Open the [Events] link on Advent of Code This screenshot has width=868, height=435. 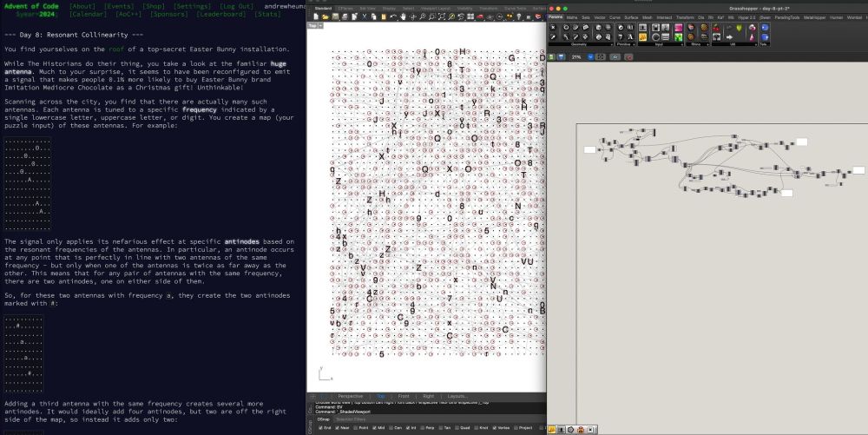[119, 6]
